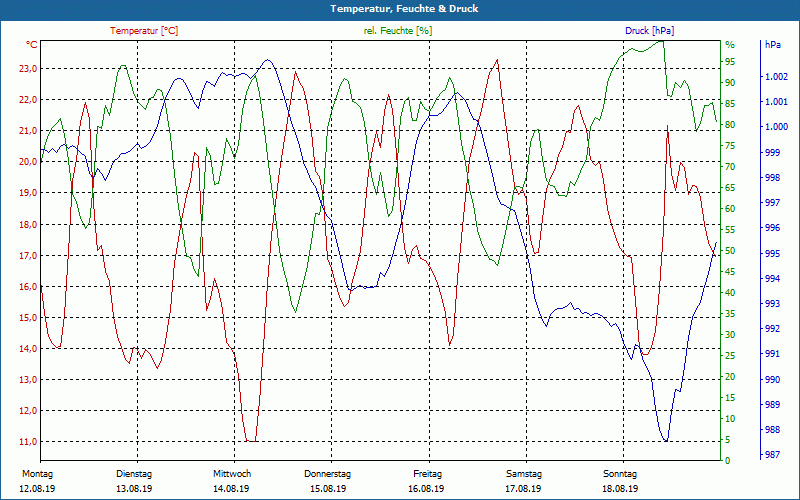
Task: Click the 994 pressure axis value
Action: click(x=772, y=279)
